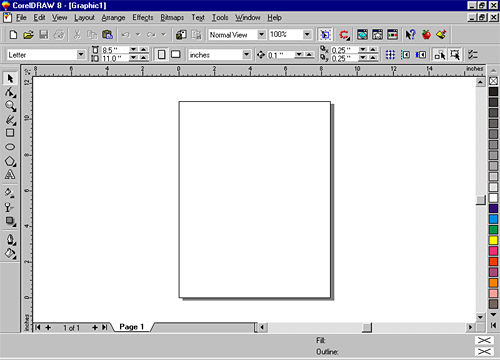Expand the Letter paper size dropdown
Viewport: 500px width, 360px height.
coord(81,54)
